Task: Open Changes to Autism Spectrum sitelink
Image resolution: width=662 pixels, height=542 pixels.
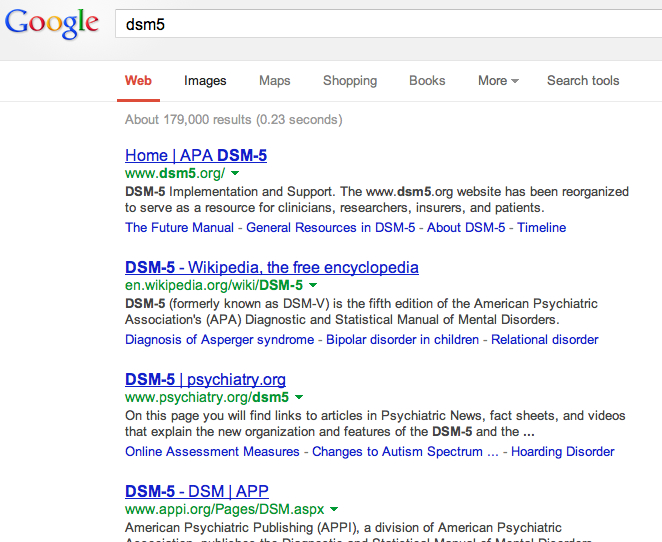Action: coord(405,451)
